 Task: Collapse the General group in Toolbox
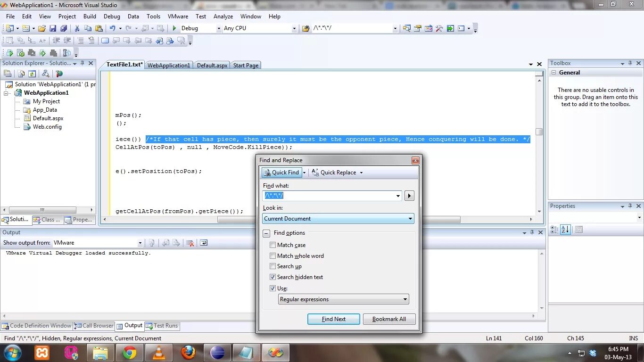[553, 73]
